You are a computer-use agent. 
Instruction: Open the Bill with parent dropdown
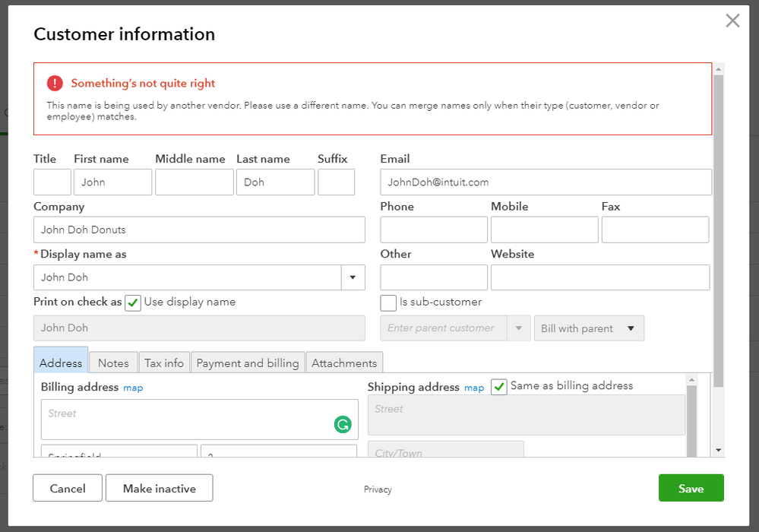[589, 328]
